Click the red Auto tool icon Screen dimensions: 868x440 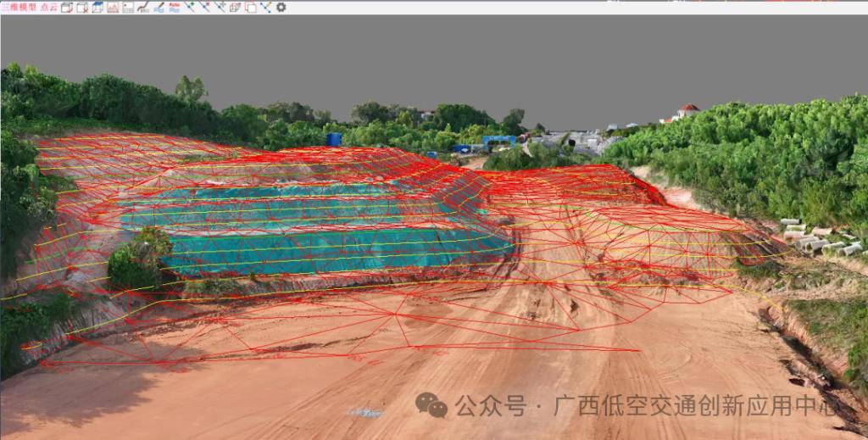(174, 7)
